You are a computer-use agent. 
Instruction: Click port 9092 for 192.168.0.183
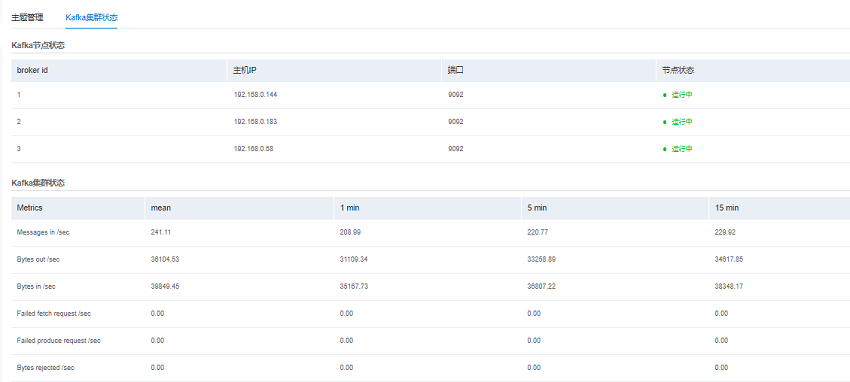pos(456,122)
